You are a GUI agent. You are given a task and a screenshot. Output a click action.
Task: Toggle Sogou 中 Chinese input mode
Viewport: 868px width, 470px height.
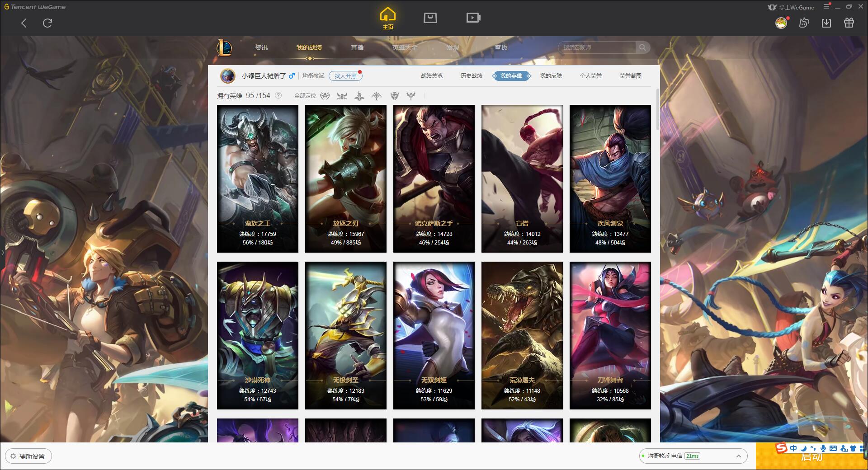click(793, 448)
